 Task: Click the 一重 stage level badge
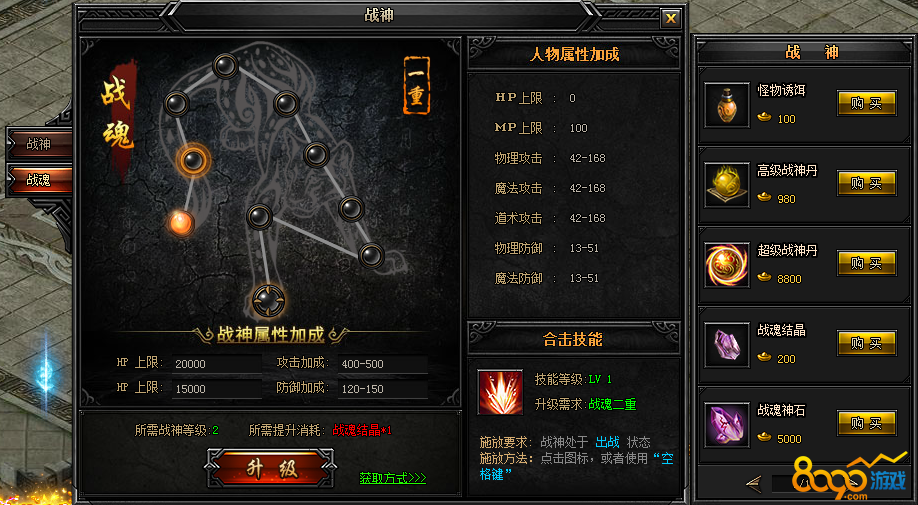tap(416, 85)
